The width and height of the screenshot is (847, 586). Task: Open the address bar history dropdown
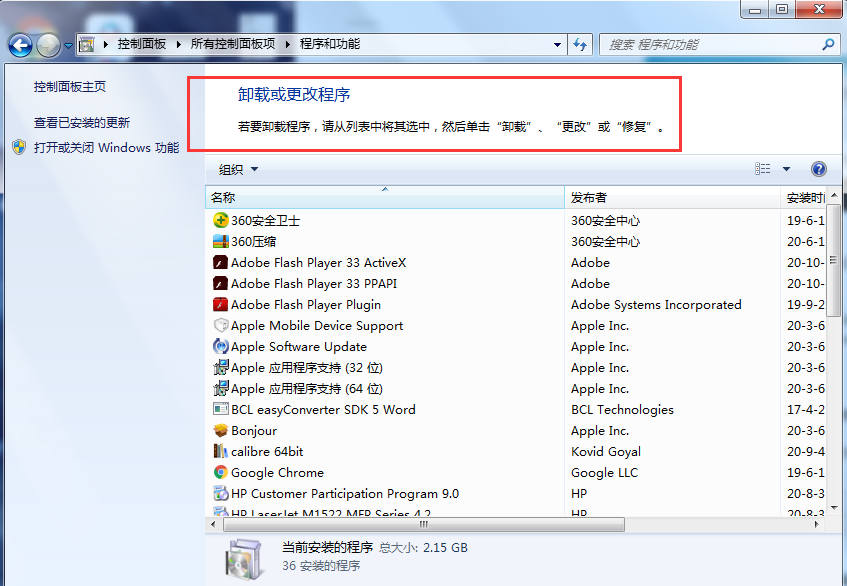pyautogui.click(x=557, y=45)
